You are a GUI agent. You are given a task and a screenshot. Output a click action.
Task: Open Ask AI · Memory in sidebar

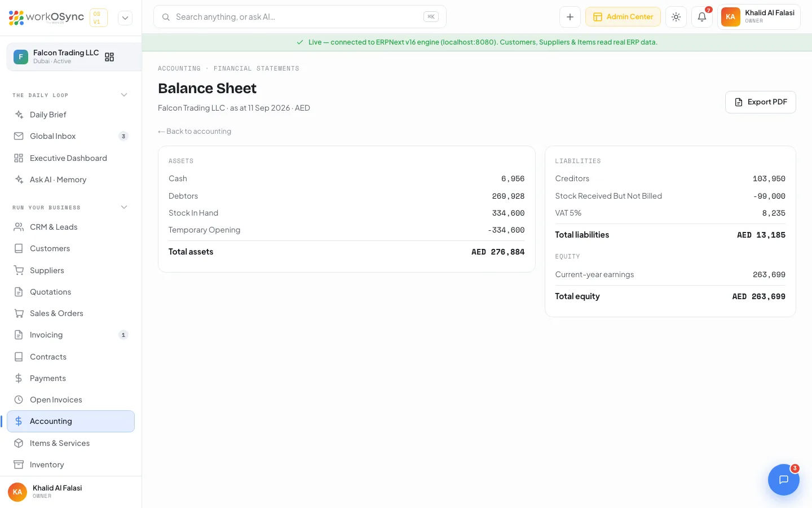point(71,179)
